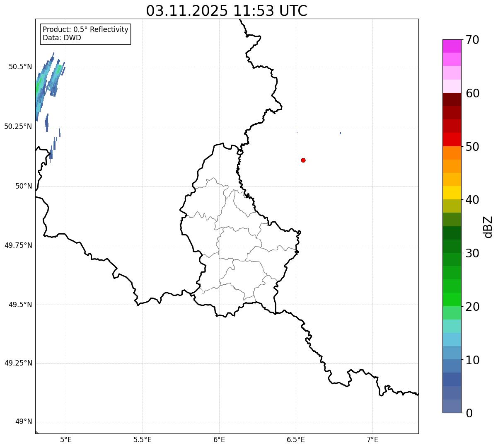
Task: Click the '6°E' longitude label
Action: (219, 440)
